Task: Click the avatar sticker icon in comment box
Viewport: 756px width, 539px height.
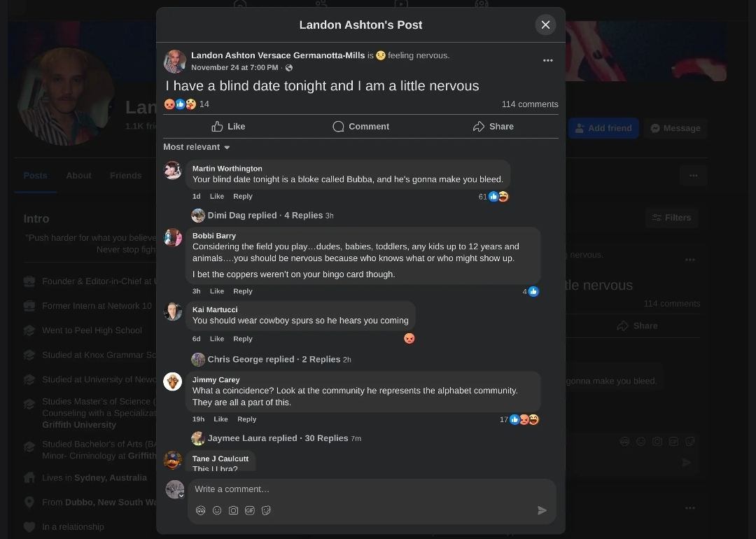Action: (x=201, y=510)
